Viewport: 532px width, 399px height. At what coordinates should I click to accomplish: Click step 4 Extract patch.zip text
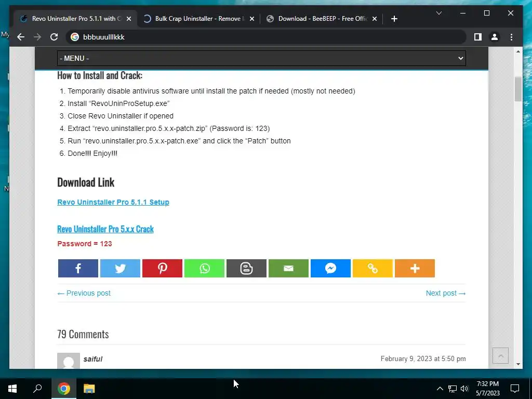tap(169, 129)
